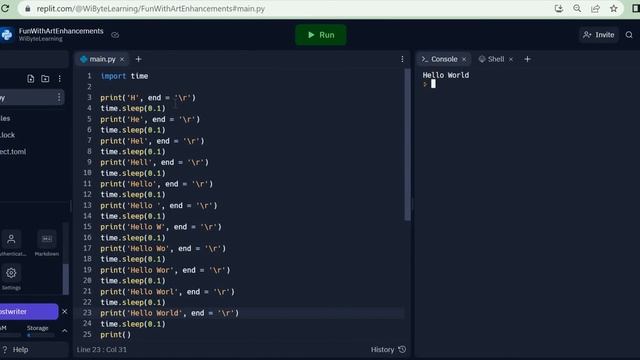The image size is (640, 360).
Task: Add a new pane tab beside Shell
Action: [x=527, y=59]
